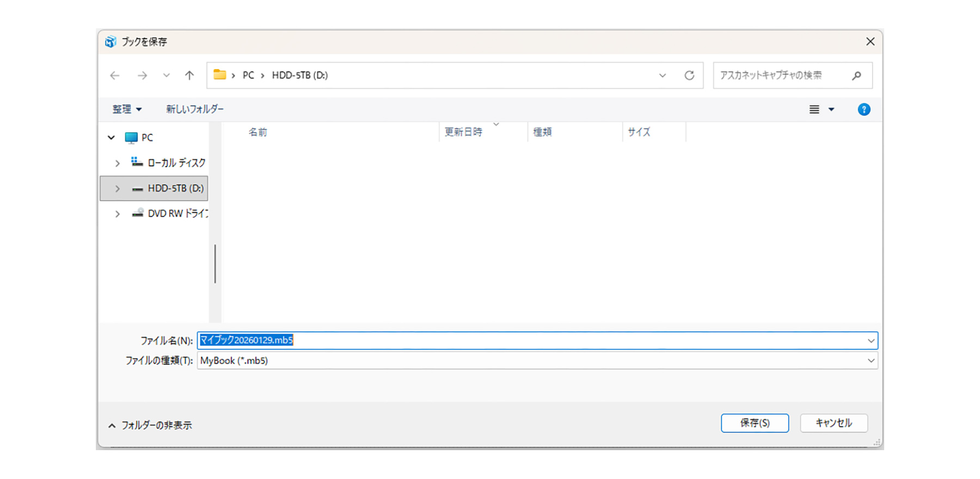
Task: Click the 保存(S) button
Action: click(x=755, y=423)
